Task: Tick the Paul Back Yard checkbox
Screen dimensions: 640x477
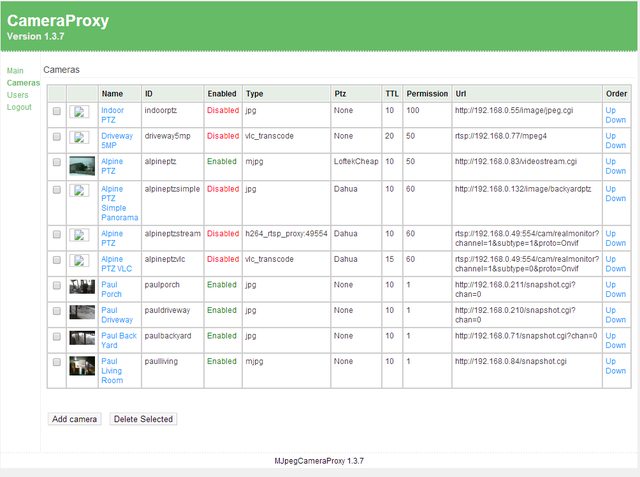Action: (57, 337)
